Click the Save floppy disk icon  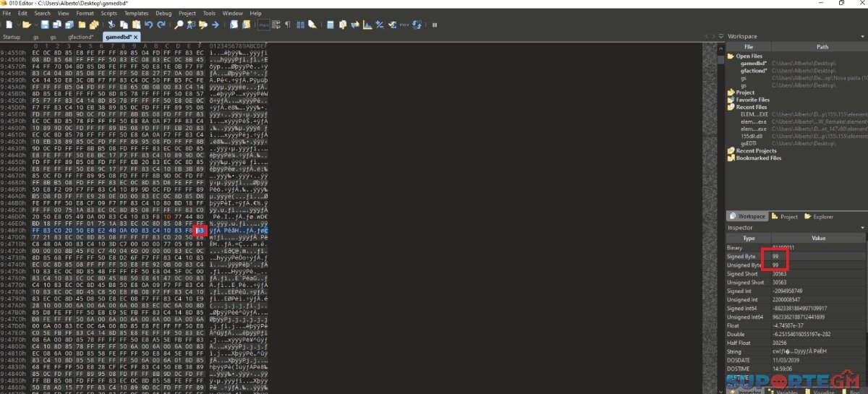click(x=45, y=25)
